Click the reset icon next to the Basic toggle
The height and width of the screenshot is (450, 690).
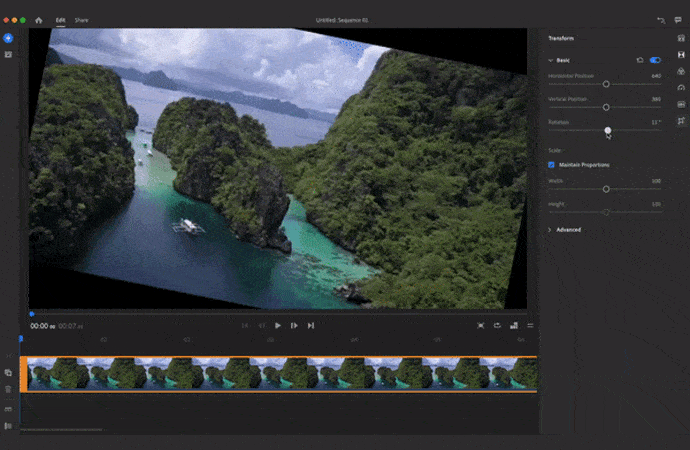(x=640, y=60)
